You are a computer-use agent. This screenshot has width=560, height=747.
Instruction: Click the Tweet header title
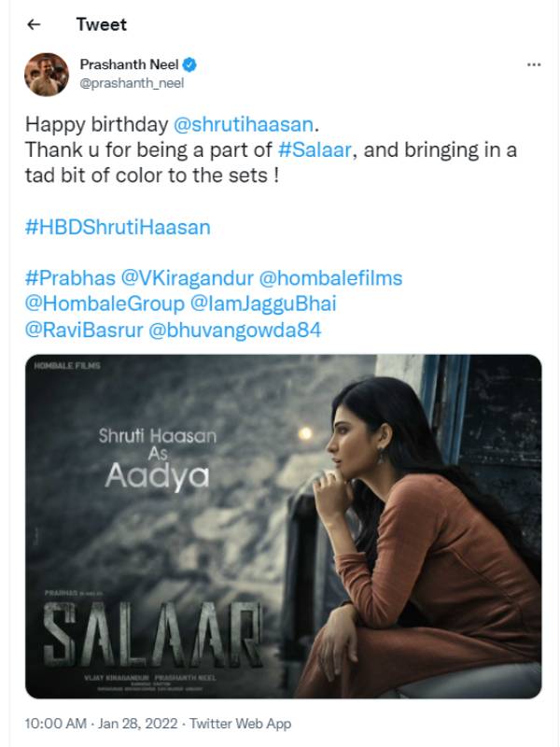[x=102, y=24]
